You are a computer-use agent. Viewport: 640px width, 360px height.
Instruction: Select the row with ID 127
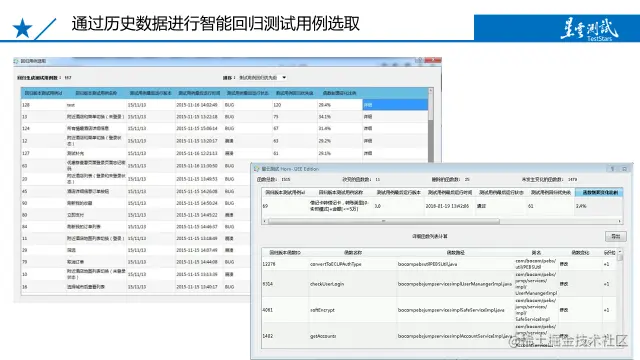point(224,153)
